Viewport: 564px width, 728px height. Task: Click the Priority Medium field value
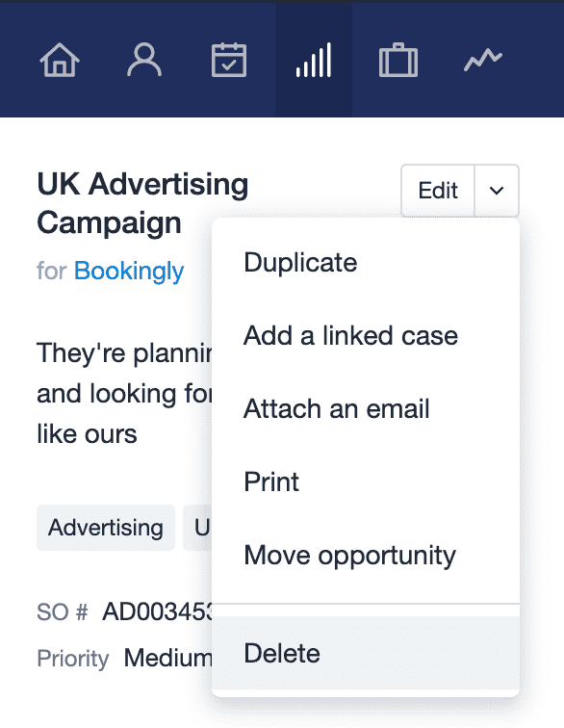[168, 658]
